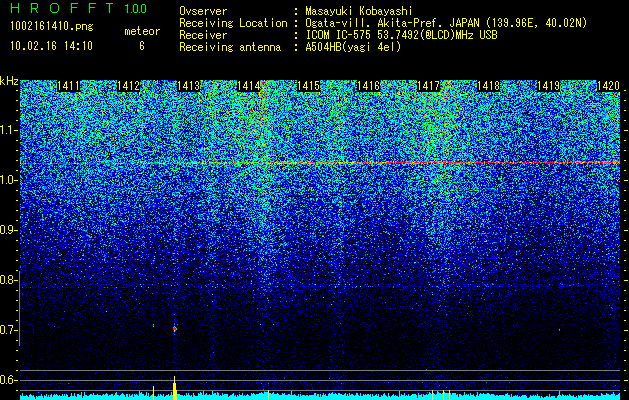
Task: Click the Receiving antenna field label
Action: click(x=230, y=47)
